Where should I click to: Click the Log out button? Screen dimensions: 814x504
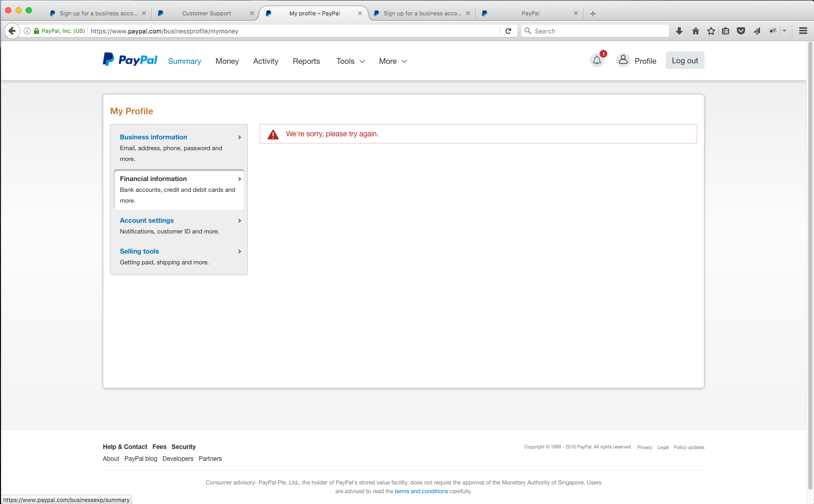tap(685, 61)
